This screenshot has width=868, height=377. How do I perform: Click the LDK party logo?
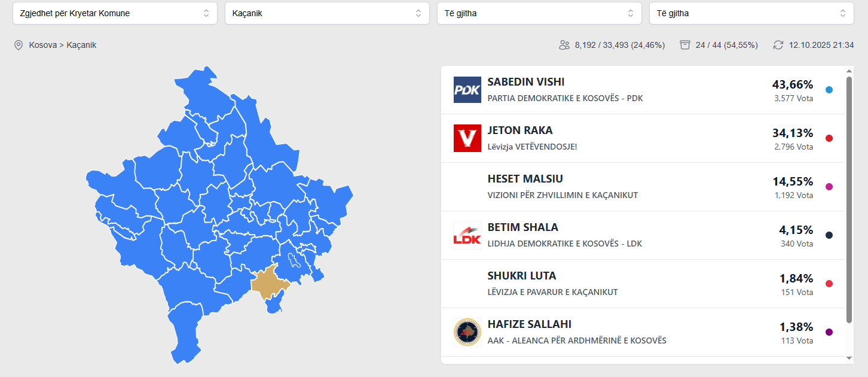467,234
